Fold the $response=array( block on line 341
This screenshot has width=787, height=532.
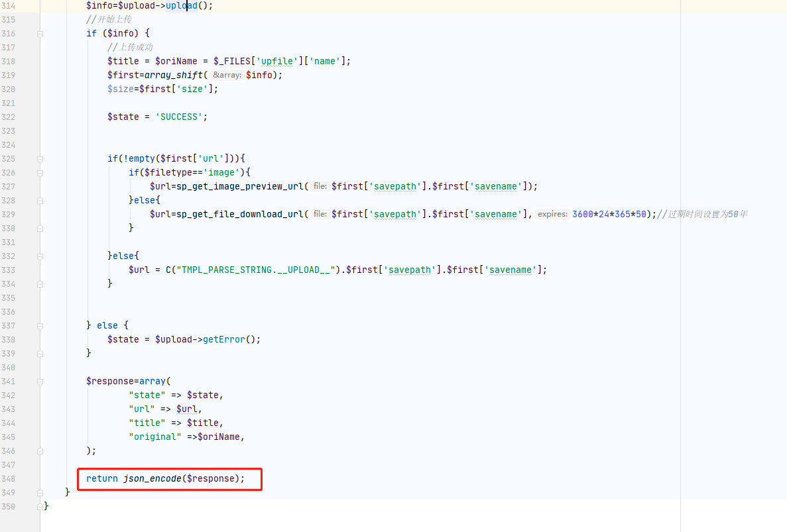(x=40, y=382)
